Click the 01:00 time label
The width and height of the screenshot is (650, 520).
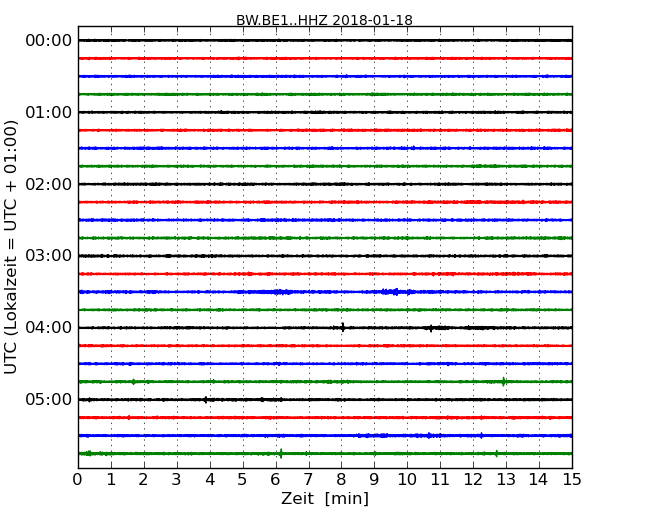49,112
